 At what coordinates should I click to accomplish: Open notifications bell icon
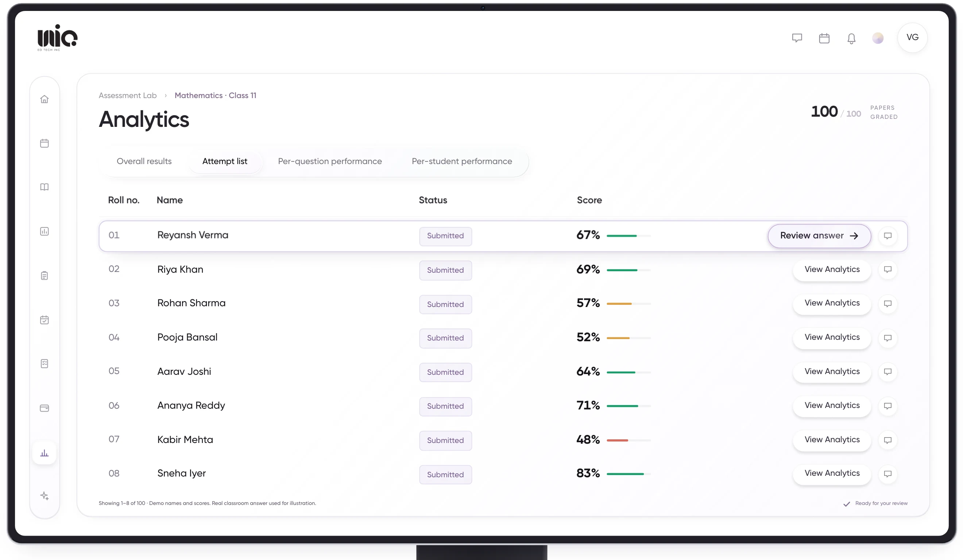point(851,39)
